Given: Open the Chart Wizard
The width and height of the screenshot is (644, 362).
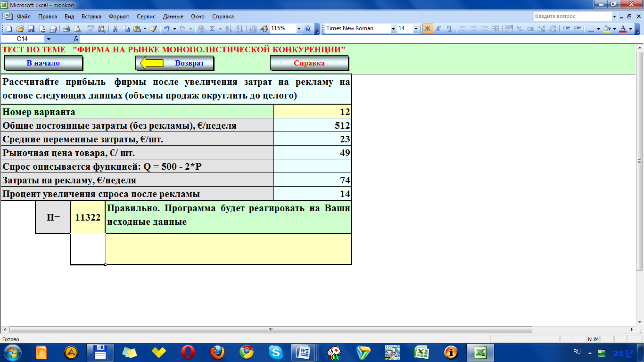Looking at the screenshot, I should click(x=253, y=29).
